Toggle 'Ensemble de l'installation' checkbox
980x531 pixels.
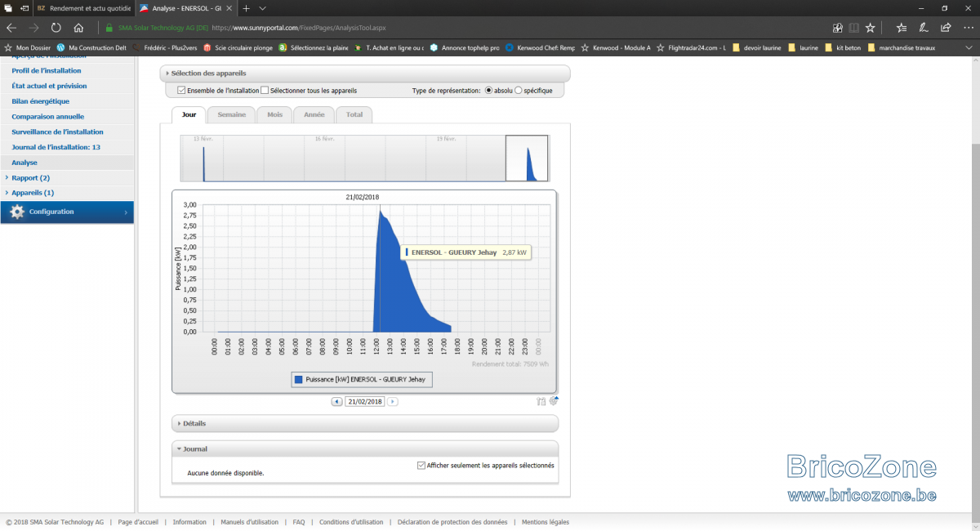point(181,91)
